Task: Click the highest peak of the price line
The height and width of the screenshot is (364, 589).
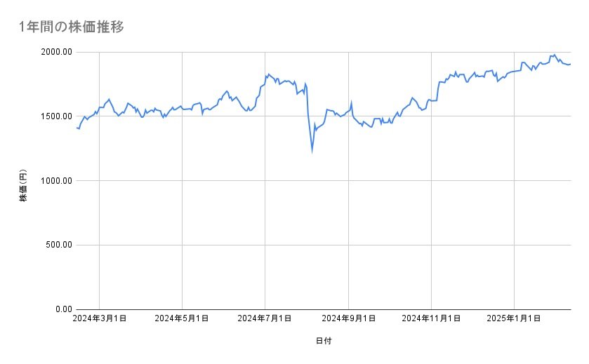Action: pos(555,54)
